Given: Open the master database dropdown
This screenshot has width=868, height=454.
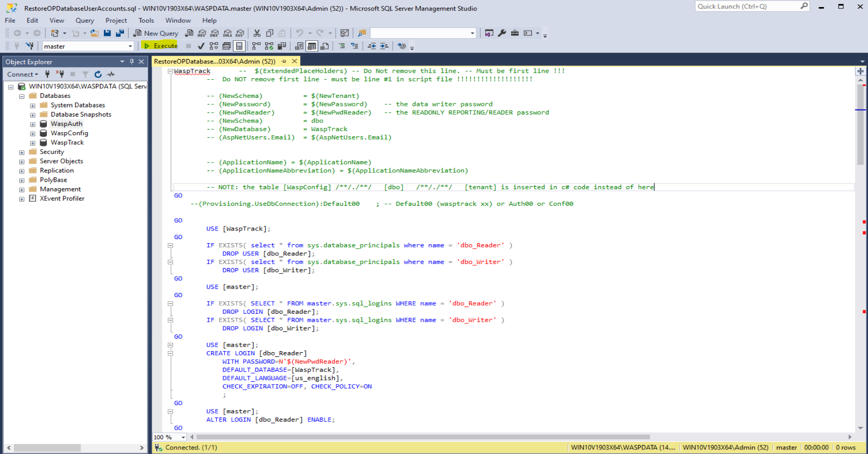Looking at the screenshot, I should click(130, 46).
